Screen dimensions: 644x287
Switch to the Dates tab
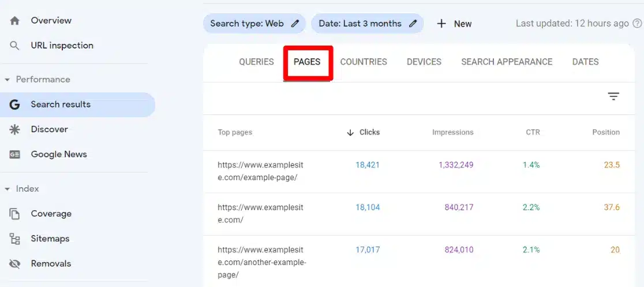[585, 62]
